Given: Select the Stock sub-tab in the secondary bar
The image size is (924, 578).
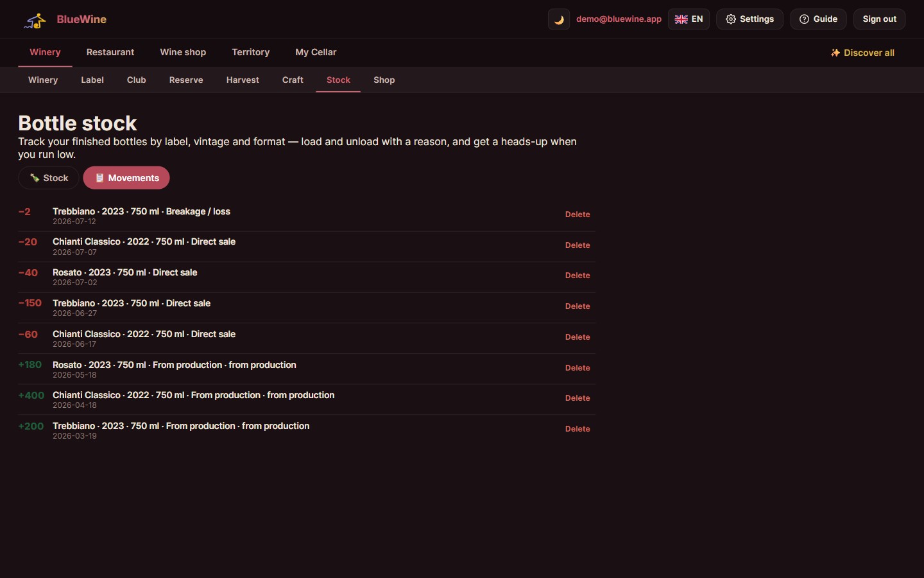Looking at the screenshot, I should (x=338, y=80).
